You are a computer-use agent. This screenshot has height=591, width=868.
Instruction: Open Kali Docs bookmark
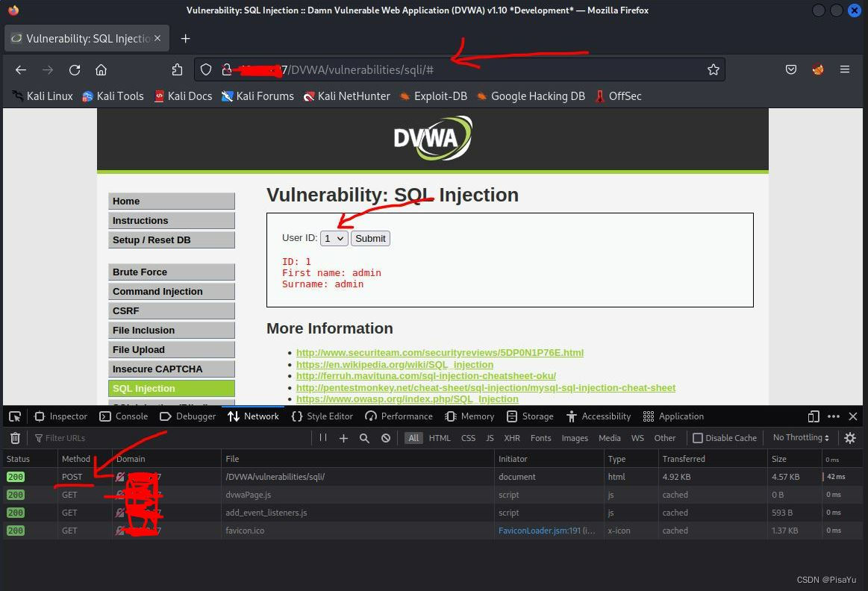(x=184, y=96)
